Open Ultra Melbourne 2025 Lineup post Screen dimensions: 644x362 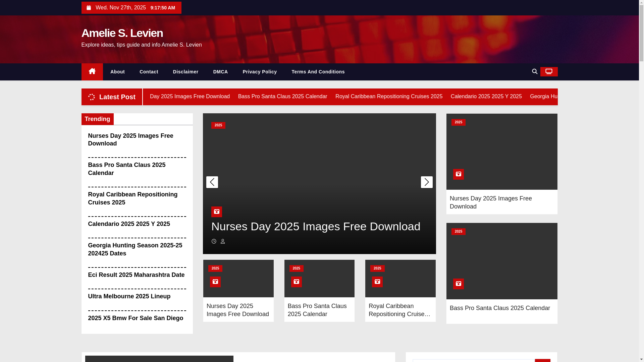point(129,296)
